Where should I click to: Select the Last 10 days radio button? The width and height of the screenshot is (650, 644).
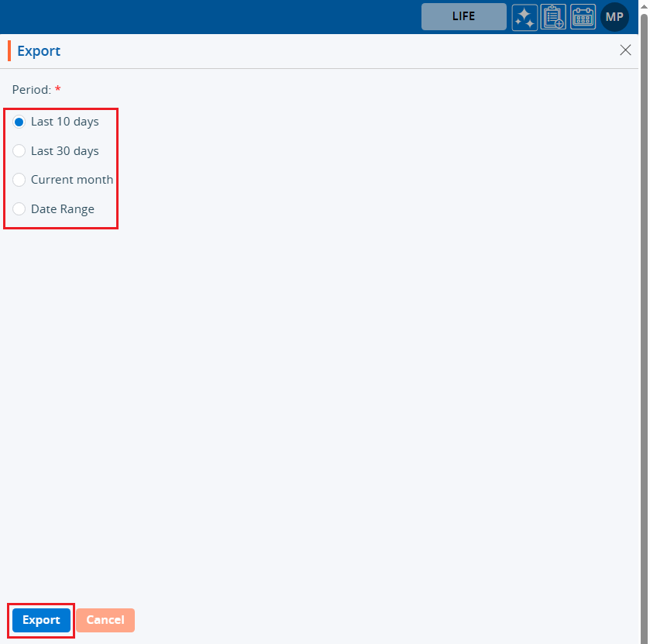coord(19,122)
